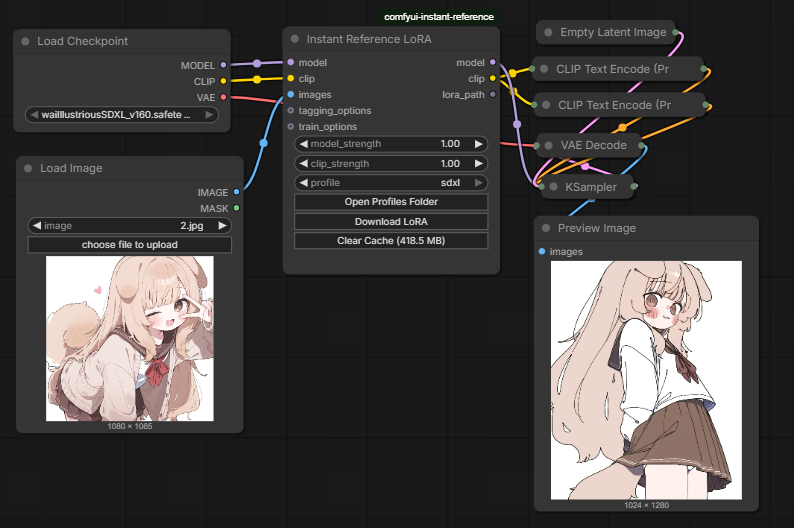794x528 pixels.
Task: Click the KSampler output port
Action: point(633,187)
